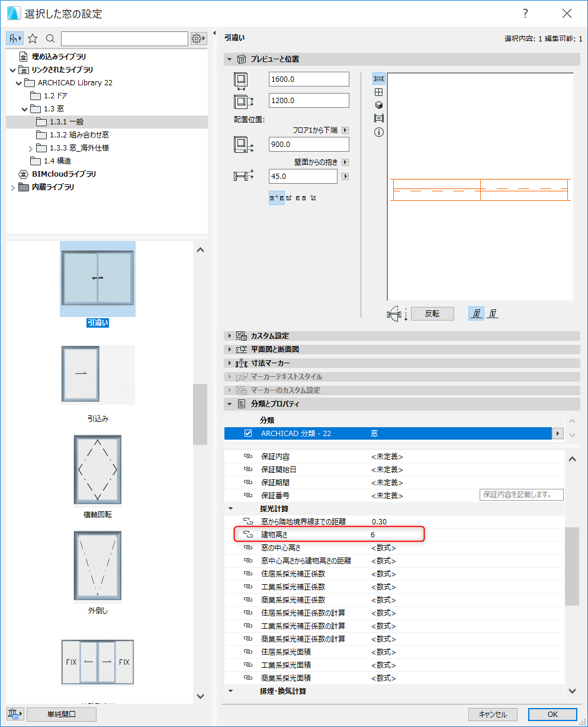This screenshot has height=727, width=588.
Task: Select the 外倒し window thumbnail
Action: [x=98, y=566]
